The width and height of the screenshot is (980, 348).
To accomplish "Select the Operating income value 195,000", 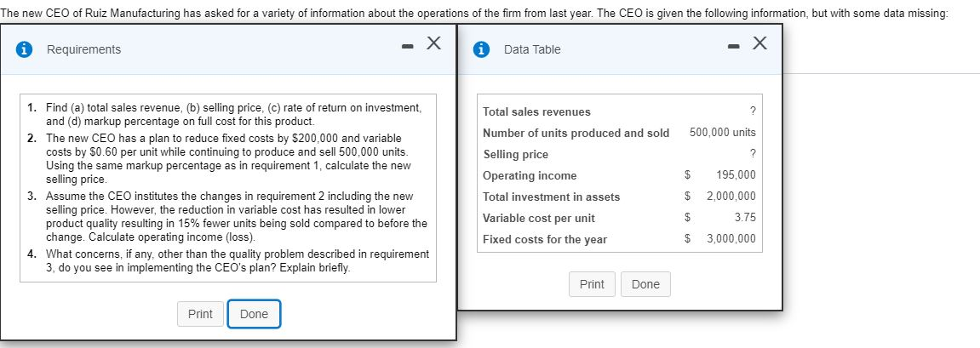I will click(x=736, y=175).
